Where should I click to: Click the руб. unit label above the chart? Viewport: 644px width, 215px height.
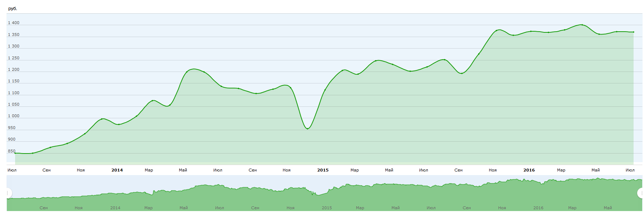[13, 9]
